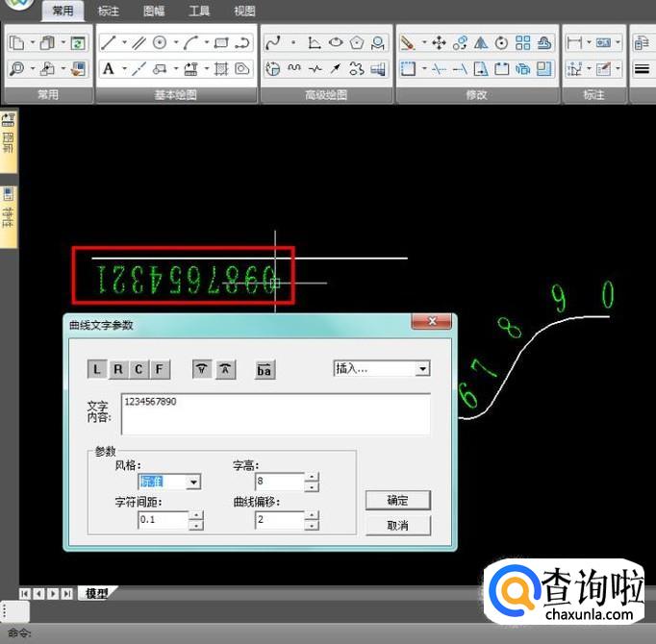
Task: Click the 字高 value field
Action: click(x=280, y=482)
